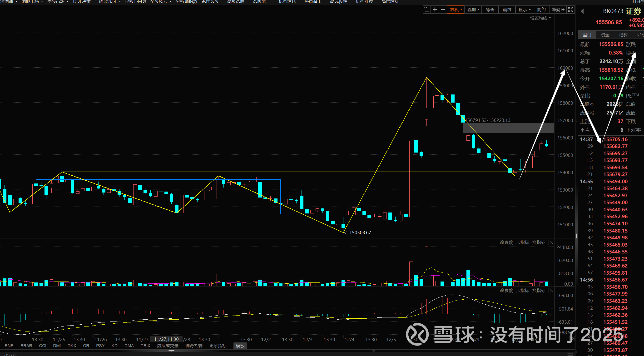This screenshot has height=356, width=644.
Task: Switch to the 资金 tab
Action: tap(605, 35)
